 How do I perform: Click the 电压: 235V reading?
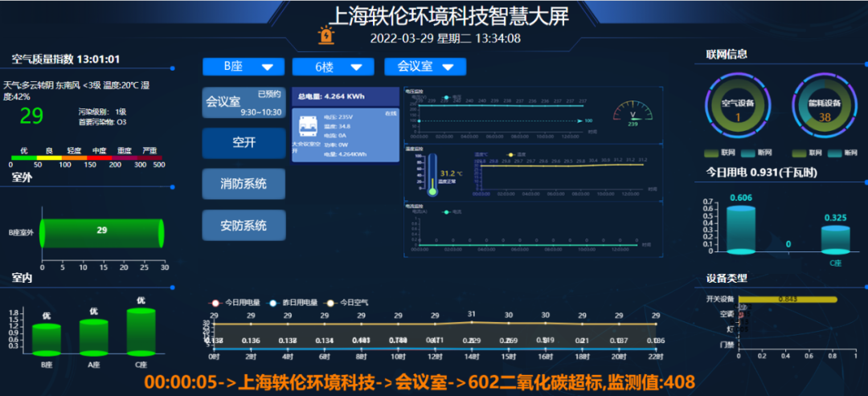pos(338,117)
